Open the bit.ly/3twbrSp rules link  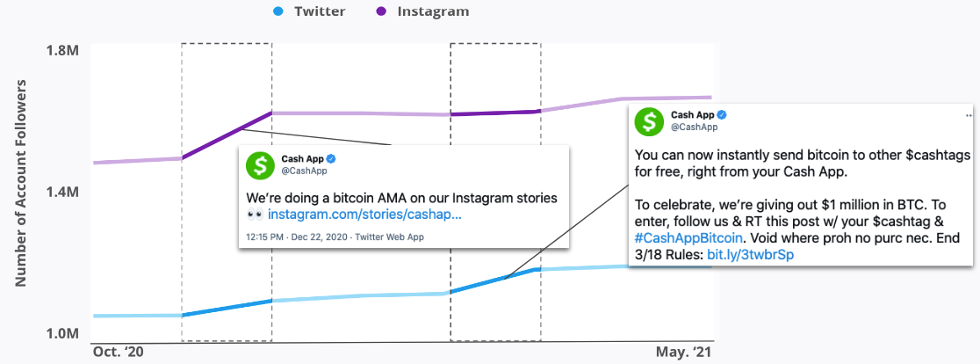751,255
